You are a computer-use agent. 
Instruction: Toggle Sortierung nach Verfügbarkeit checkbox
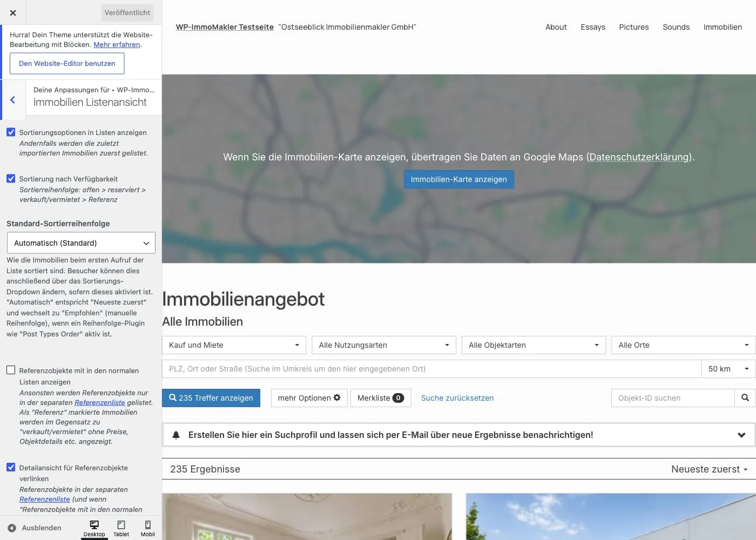11,179
